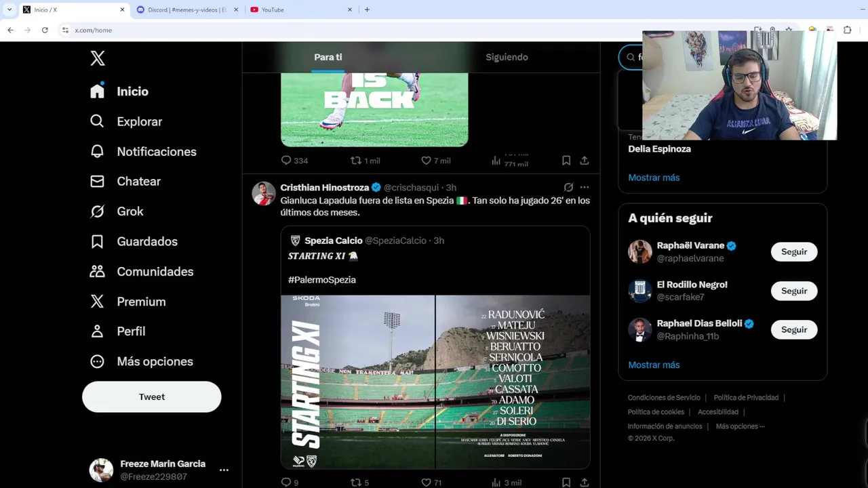Reply to Cristhian's post with 9 comments

pos(290,483)
